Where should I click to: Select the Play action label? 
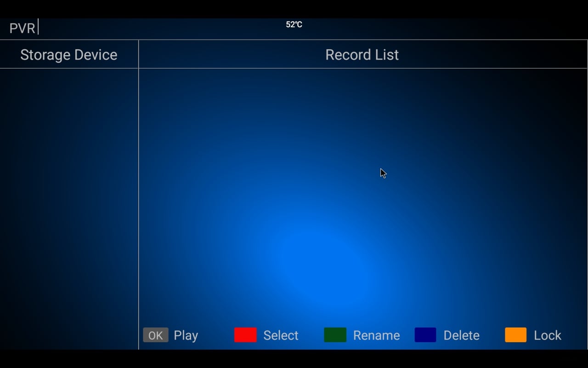(x=186, y=335)
